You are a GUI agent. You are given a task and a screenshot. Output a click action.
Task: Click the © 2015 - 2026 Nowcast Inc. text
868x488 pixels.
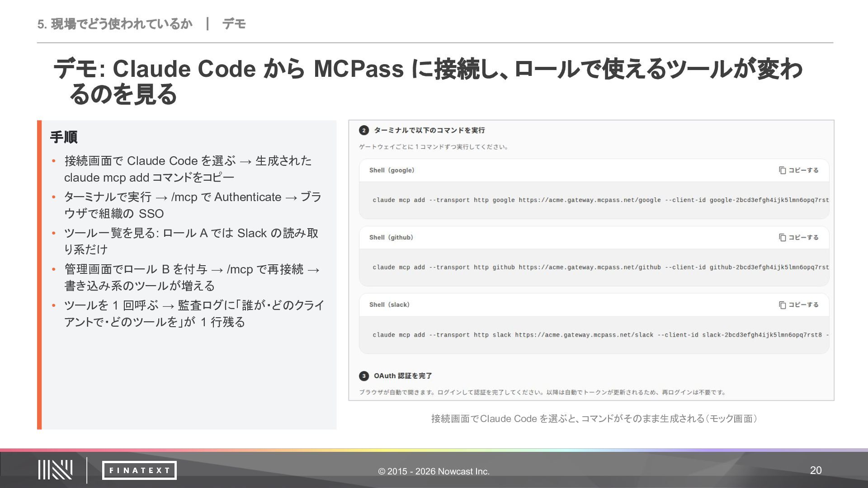(x=434, y=471)
